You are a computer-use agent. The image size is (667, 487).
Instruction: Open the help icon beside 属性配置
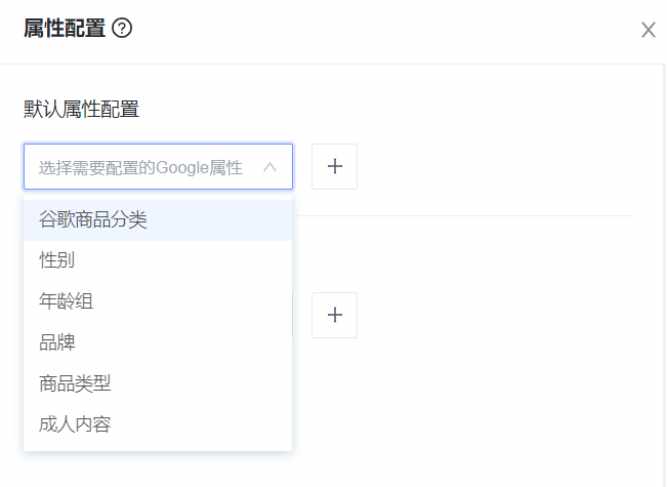(x=122, y=28)
